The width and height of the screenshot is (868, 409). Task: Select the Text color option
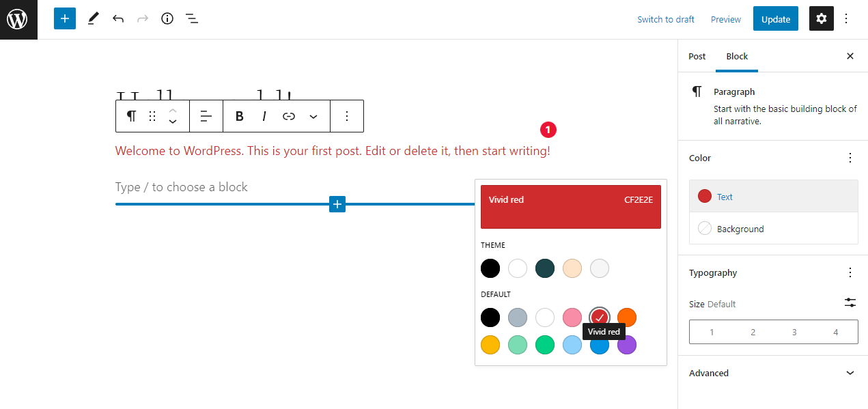774,197
